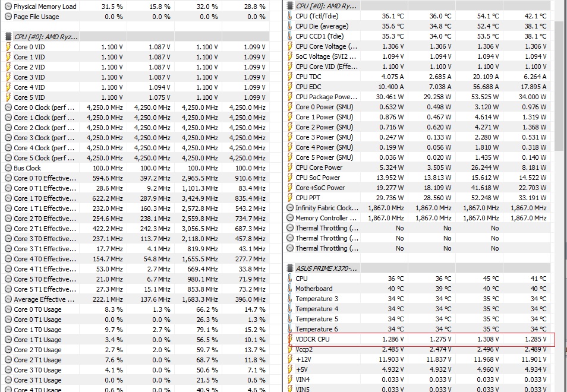567x392 pixels.
Task: Click the thermometer icon next to CPU Die (average)
Action: [x=289, y=26]
